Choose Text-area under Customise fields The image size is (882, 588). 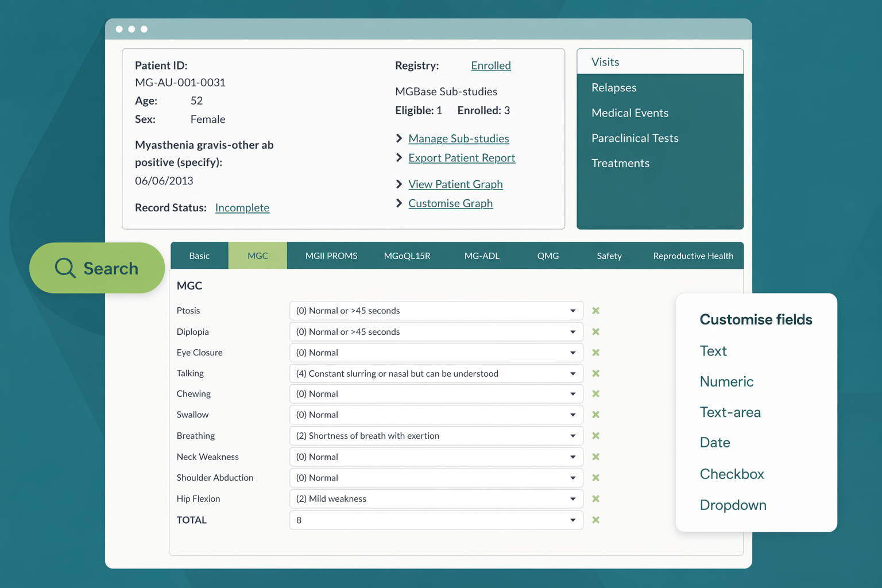click(730, 412)
